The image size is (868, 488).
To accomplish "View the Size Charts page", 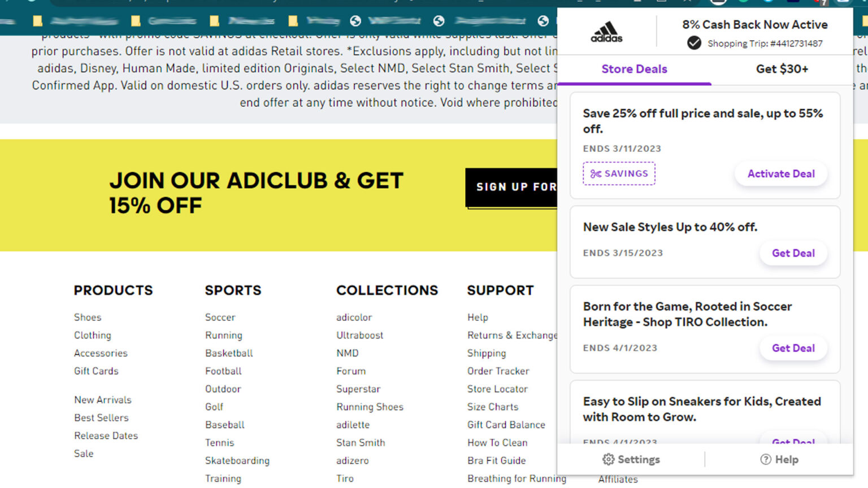I will 492,407.
